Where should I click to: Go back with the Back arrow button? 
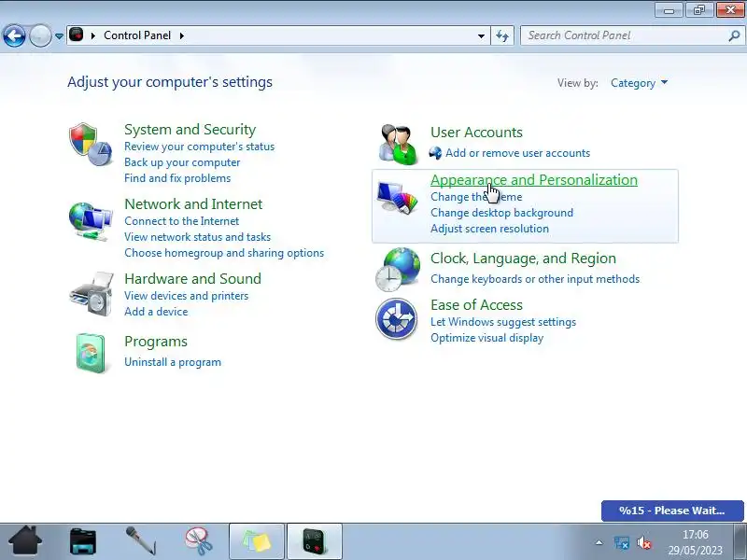(x=14, y=35)
